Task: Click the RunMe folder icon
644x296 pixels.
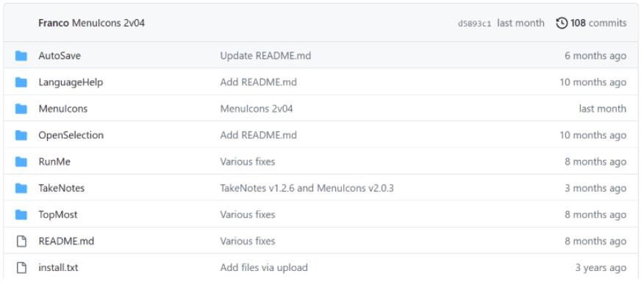Action: coord(21,162)
